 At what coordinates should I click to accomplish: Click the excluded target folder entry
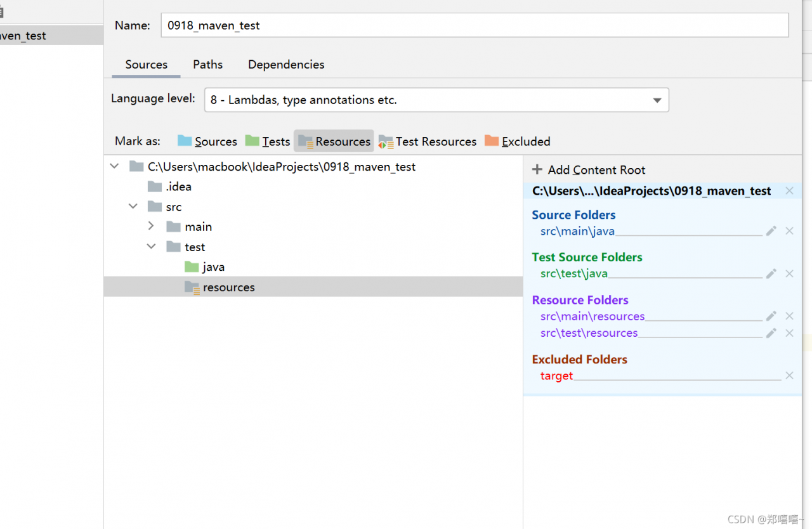(x=556, y=376)
